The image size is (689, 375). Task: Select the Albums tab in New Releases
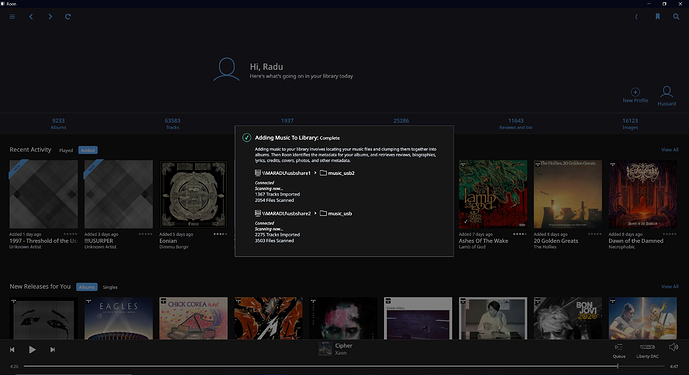pyautogui.click(x=87, y=287)
